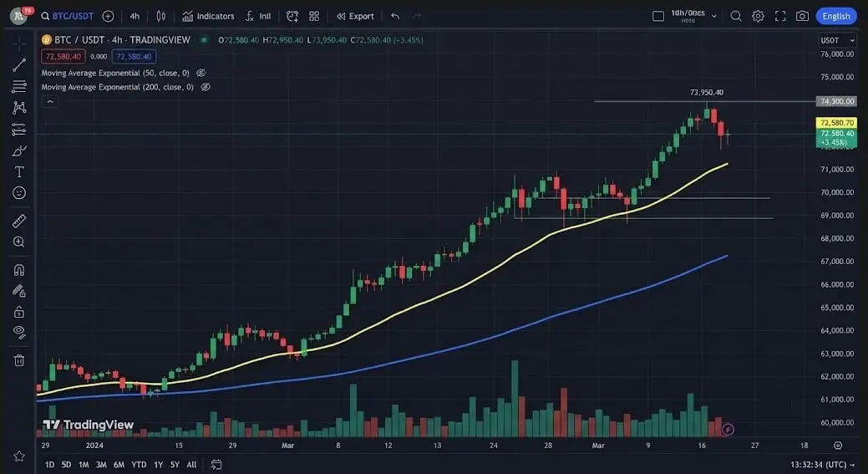Set the date range to YTD
Viewport: 868px width, 474px height.
(x=139, y=465)
